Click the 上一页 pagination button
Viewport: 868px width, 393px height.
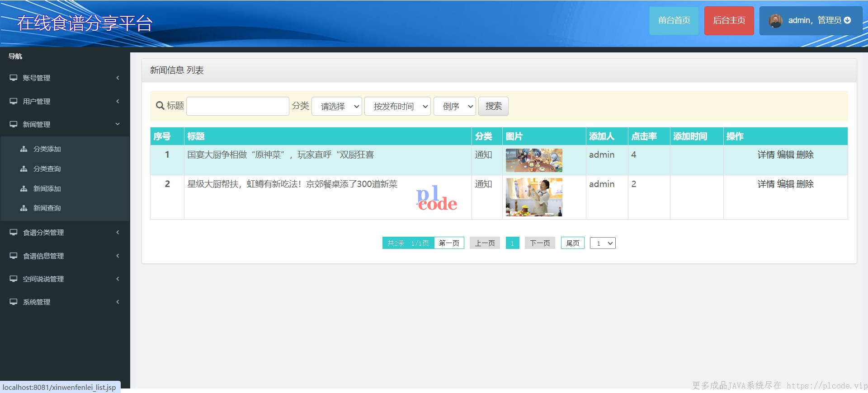point(485,243)
